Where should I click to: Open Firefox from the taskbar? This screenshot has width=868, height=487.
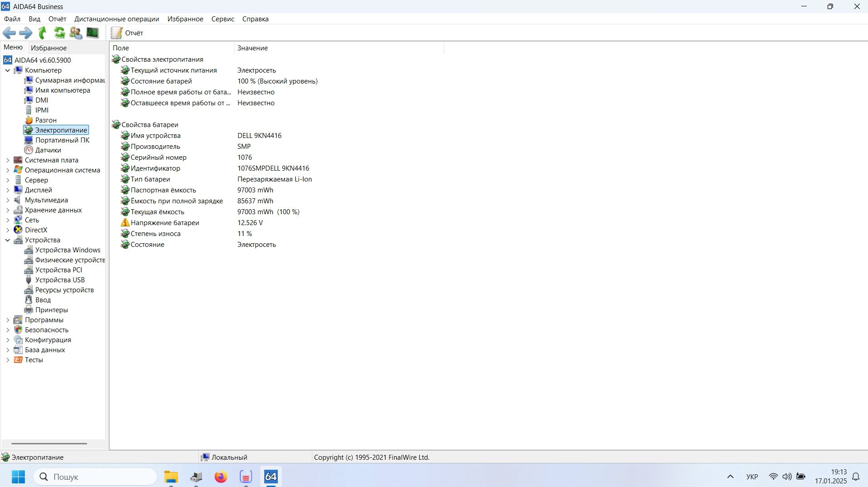[x=221, y=477]
